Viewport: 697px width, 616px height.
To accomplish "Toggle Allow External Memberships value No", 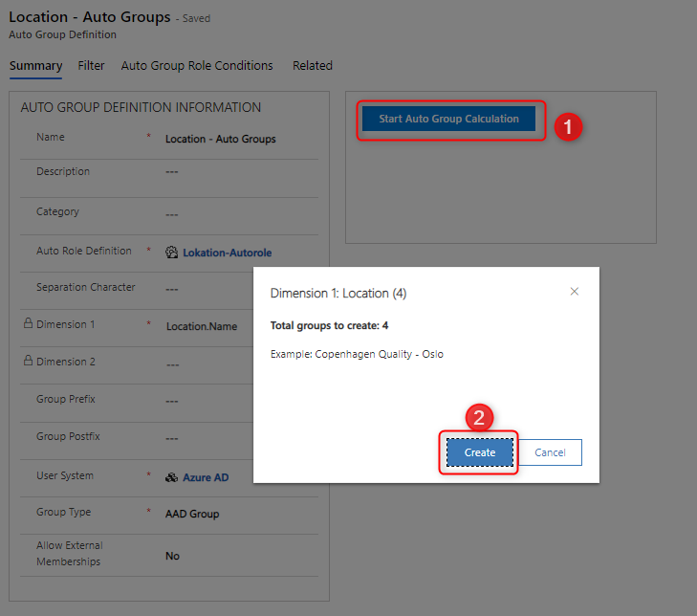I will coord(172,556).
